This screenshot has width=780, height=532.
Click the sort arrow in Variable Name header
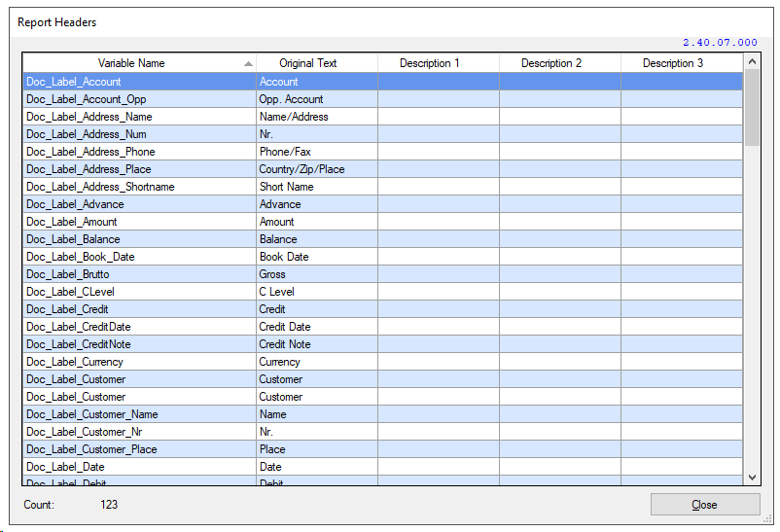[248, 63]
